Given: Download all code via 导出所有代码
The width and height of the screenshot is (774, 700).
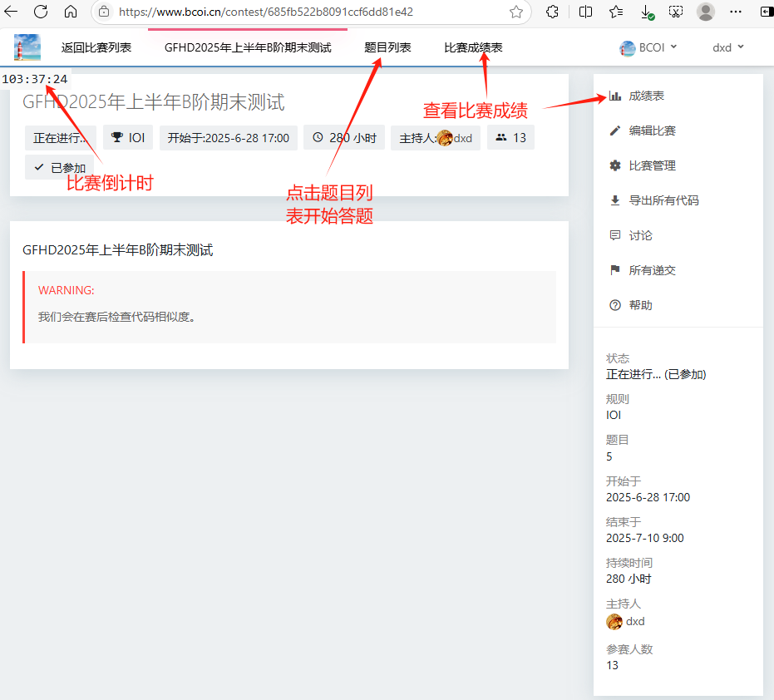Looking at the screenshot, I should (x=654, y=200).
